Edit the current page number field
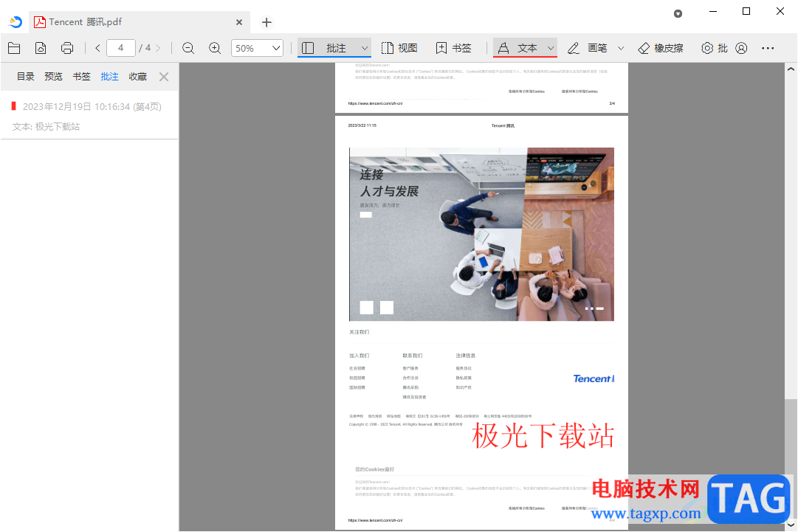Viewport: 798px width, 532px height. tap(120, 48)
